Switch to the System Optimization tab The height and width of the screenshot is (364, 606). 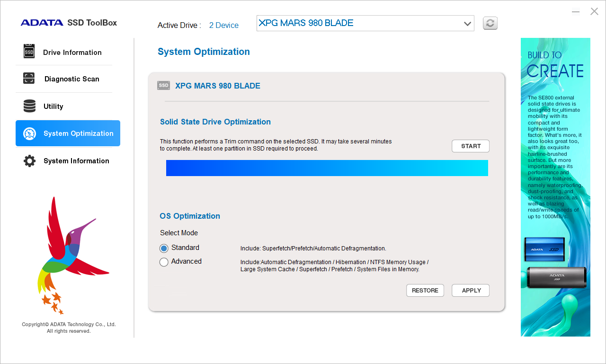coord(68,133)
